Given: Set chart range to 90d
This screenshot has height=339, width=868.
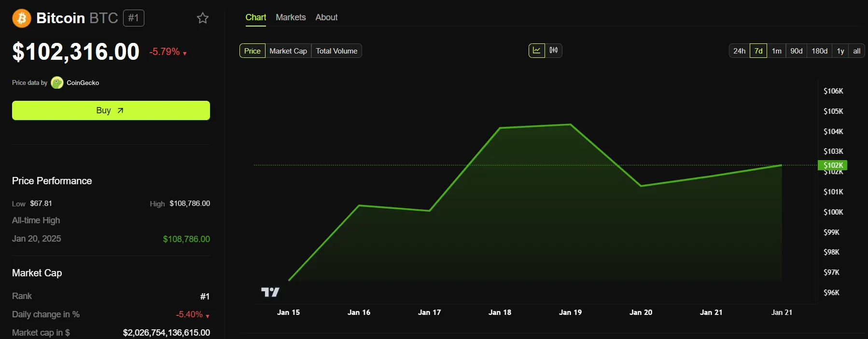Looking at the screenshot, I should click(797, 51).
